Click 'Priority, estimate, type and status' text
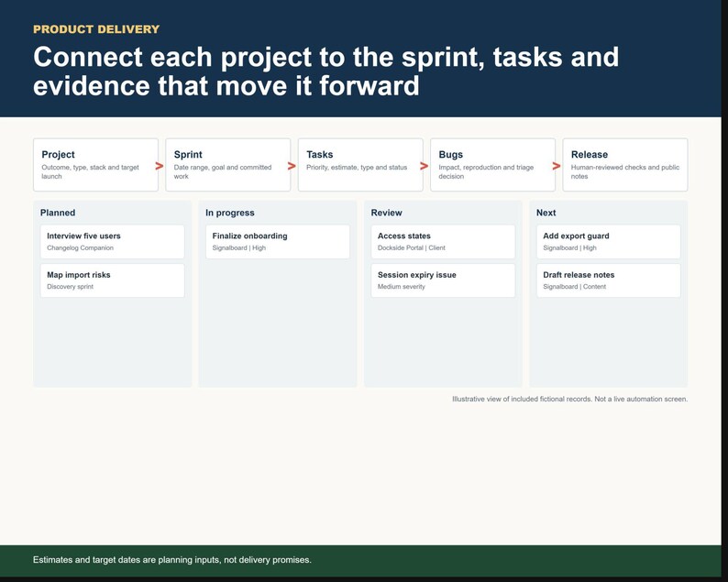This screenshot has width=728, height=582. [x=357, y=167]
